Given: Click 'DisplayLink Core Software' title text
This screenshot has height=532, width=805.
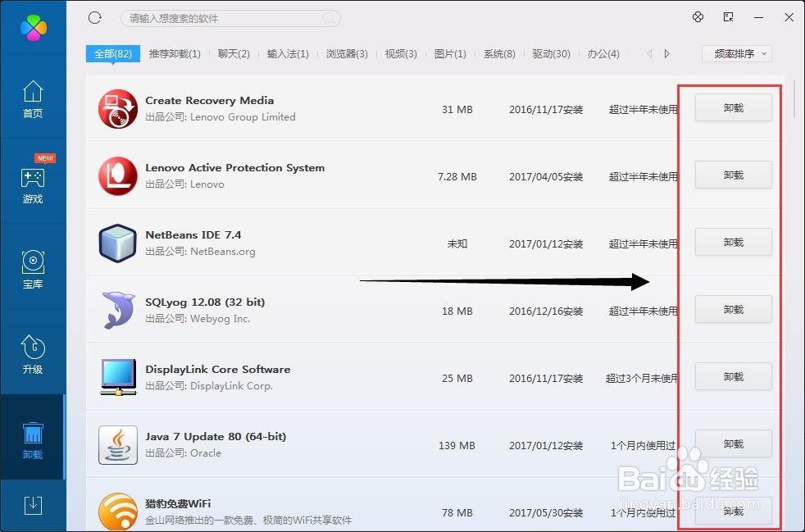Looking at the screenshot, I should pos(218,369).
